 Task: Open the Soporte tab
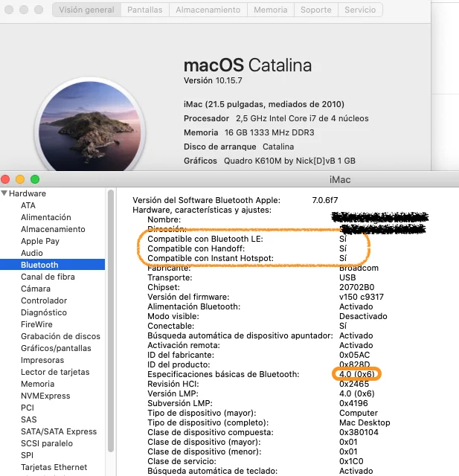[315, 10]
